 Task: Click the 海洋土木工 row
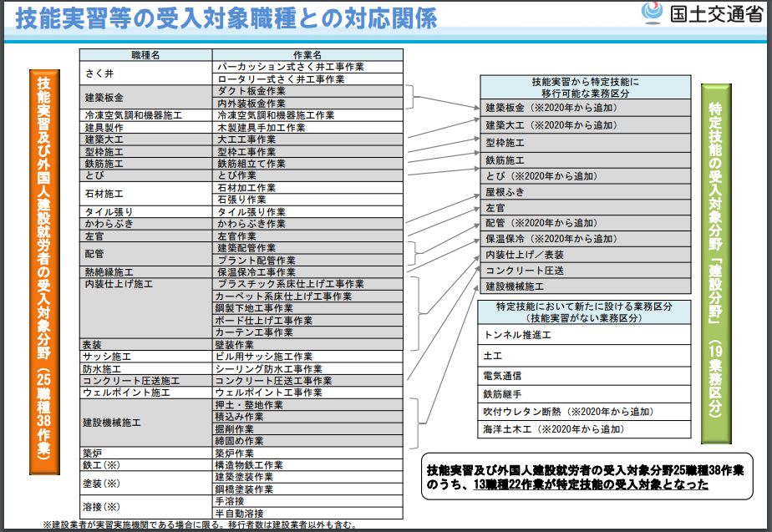click(584, 429)
